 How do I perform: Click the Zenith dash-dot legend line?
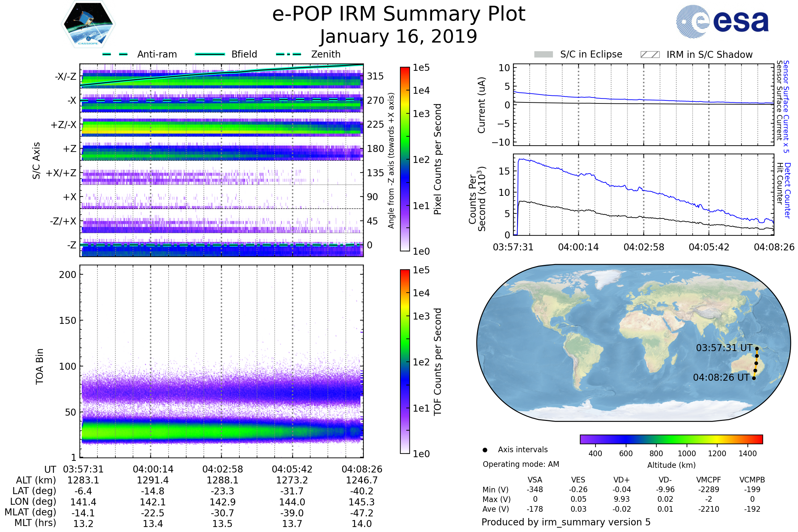point(288,54)
